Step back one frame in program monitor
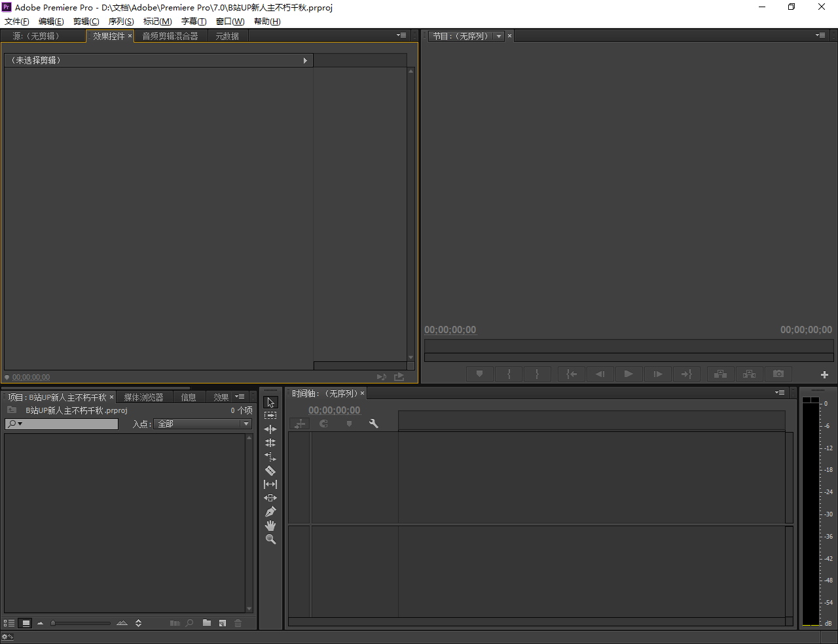The width and height of the screenshot is (838, 644). pos(600,374)
